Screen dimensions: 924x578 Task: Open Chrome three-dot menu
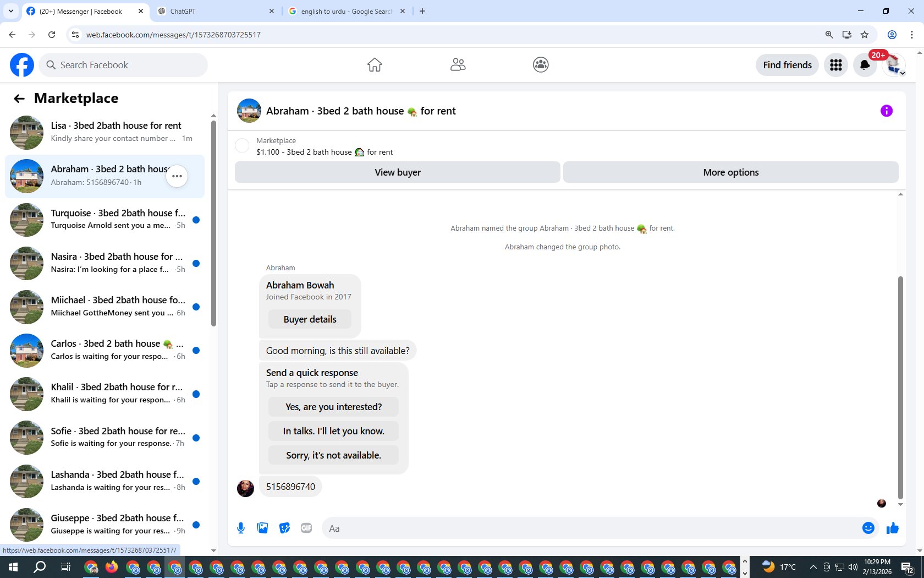pyautogui.click(x=912, y=35)
